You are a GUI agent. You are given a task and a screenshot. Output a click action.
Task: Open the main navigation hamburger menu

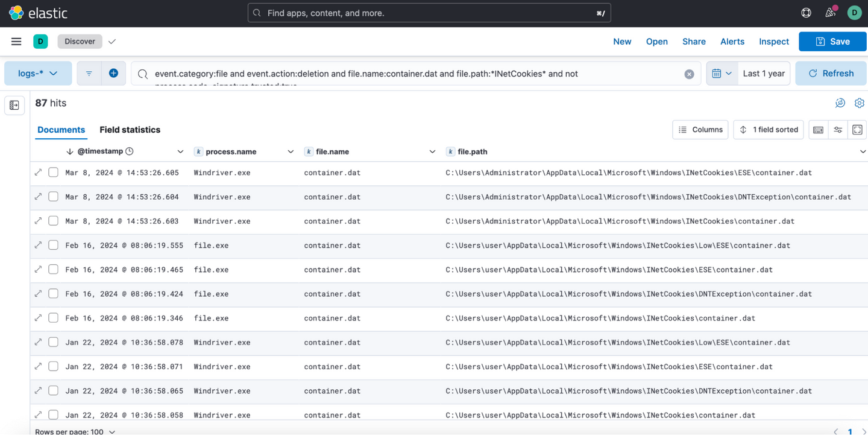click(x=16, y=42)
